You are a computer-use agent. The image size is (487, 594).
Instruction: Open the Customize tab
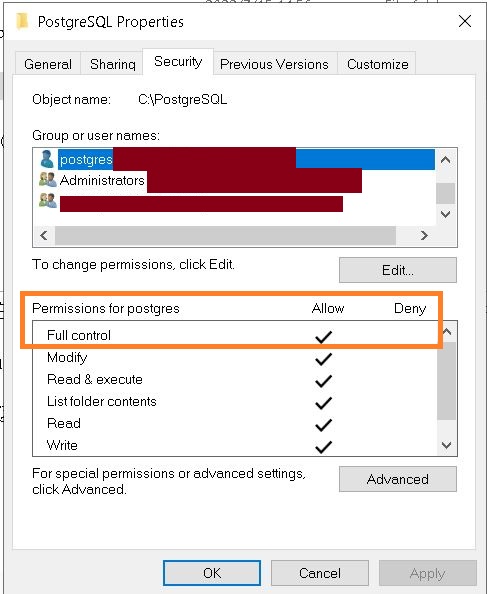pyautogui.click(x=378, y=64)
